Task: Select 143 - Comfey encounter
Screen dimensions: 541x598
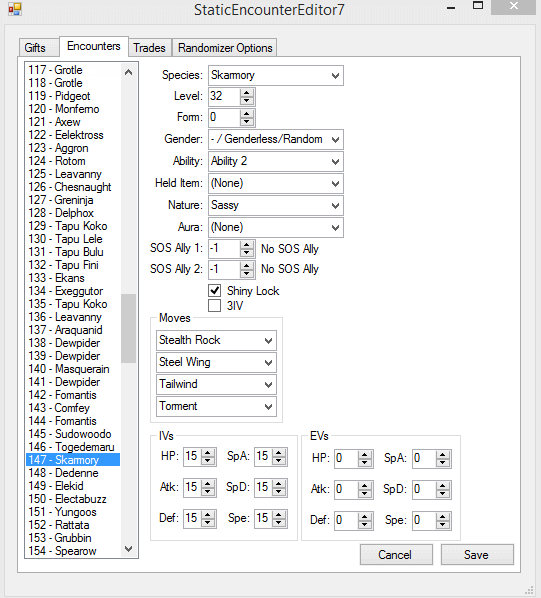Action: (x=73, y=408)
